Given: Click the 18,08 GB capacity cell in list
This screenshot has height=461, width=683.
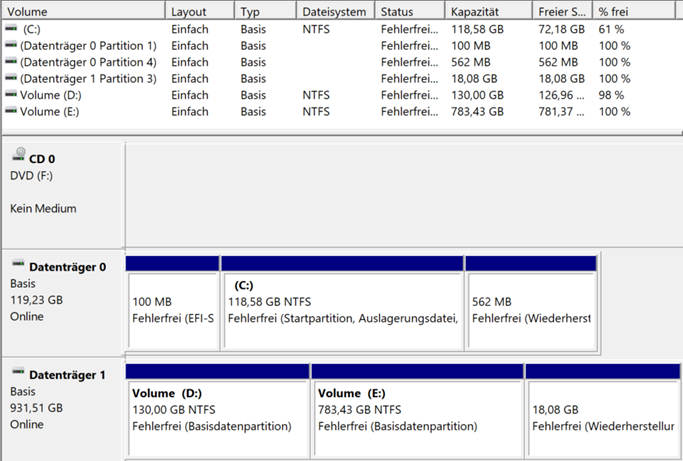Looking at the screenshot, I should click(474, 79).
